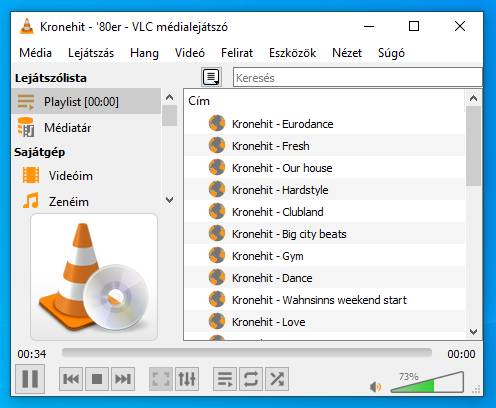Select Kronehit - Dance in playlist
This screenshot has width=496, height=408.
(x=325, y=278)
